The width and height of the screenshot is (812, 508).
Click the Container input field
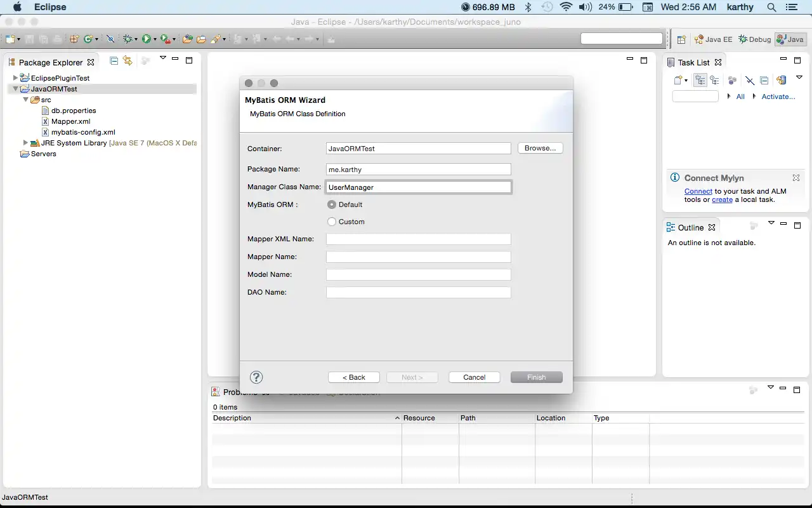click(418, 149)
